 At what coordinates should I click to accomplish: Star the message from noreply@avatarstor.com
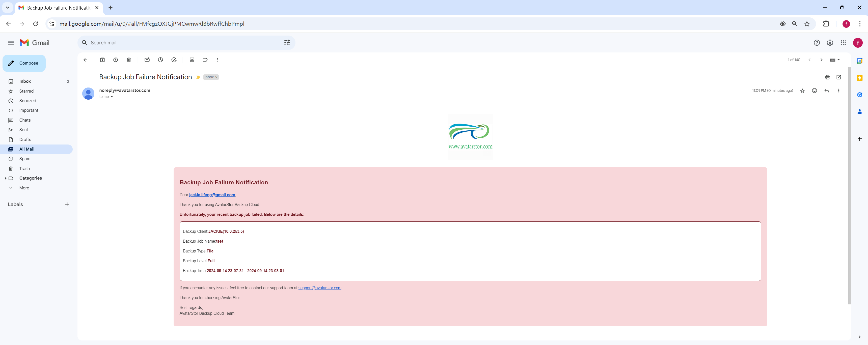(x=802, y=91)
